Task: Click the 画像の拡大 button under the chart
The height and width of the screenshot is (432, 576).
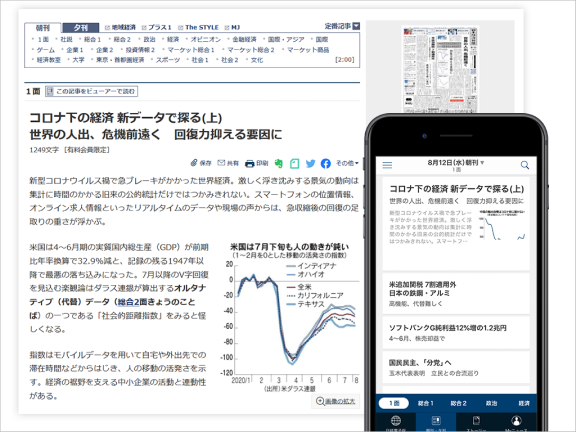Action: coord(335,402)
